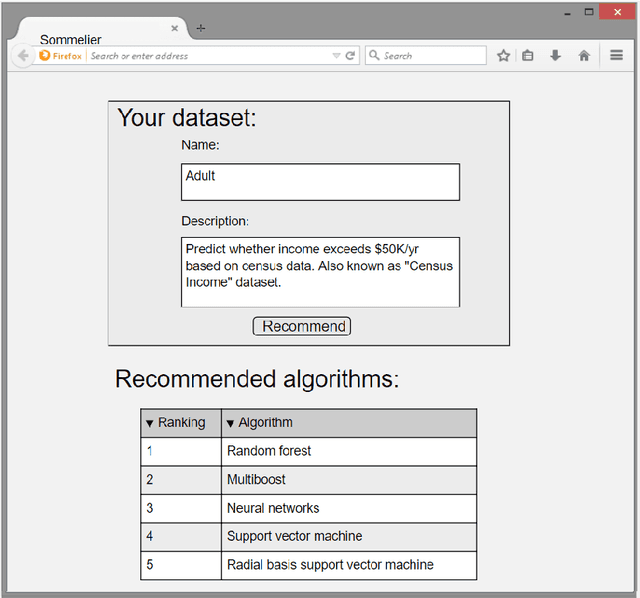This screenshot has height=598, width=640.
Task: Open the downloads arrow icon
Action: click(555, 56)
